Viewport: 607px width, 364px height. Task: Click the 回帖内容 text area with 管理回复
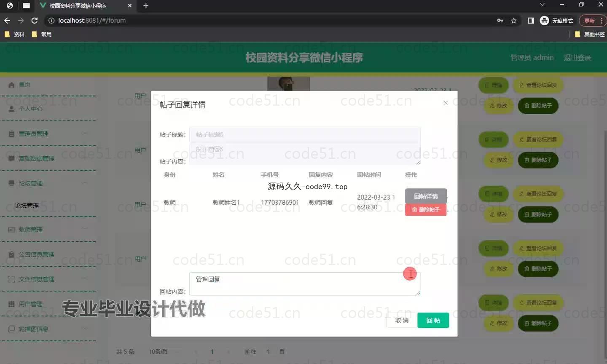pos(305,284)
